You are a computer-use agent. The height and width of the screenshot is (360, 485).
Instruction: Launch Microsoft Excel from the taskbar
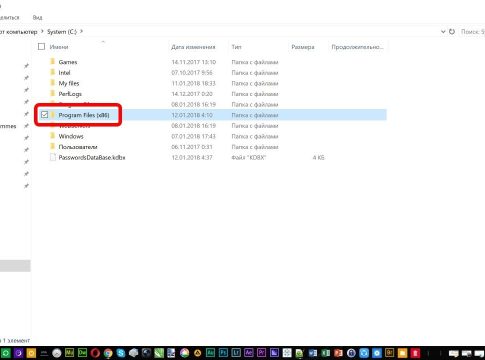click(x=325, y=353)
